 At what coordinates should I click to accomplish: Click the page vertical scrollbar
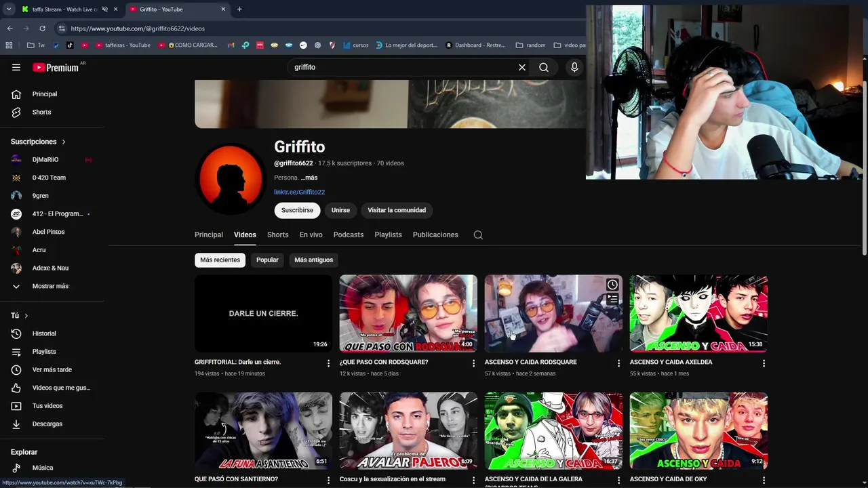[865, 169]
